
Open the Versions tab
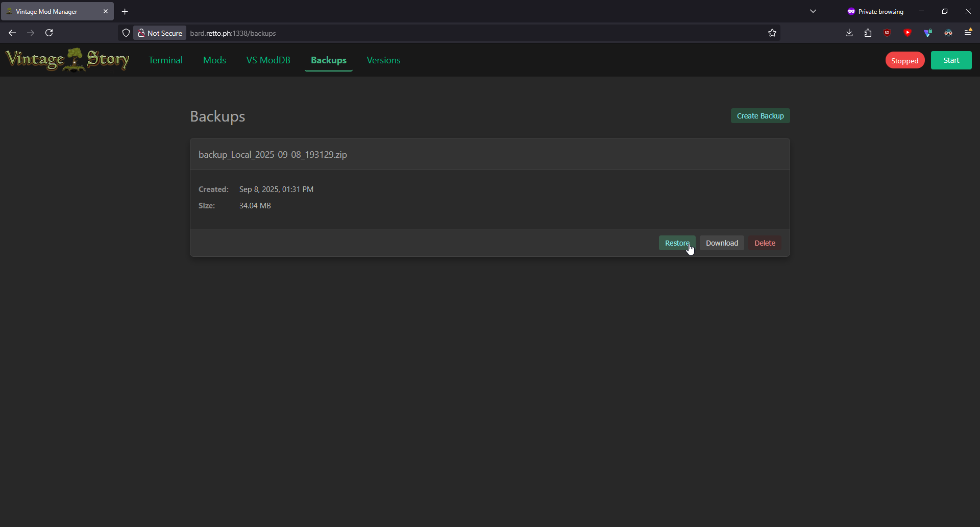click(x=383, y=60)
